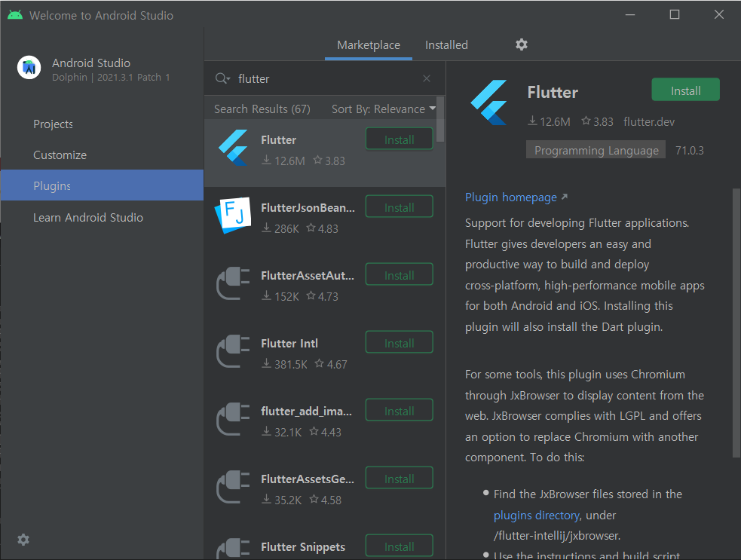
Task: Install the FlutterJsonBean plugin
Action: pos(400,207)
